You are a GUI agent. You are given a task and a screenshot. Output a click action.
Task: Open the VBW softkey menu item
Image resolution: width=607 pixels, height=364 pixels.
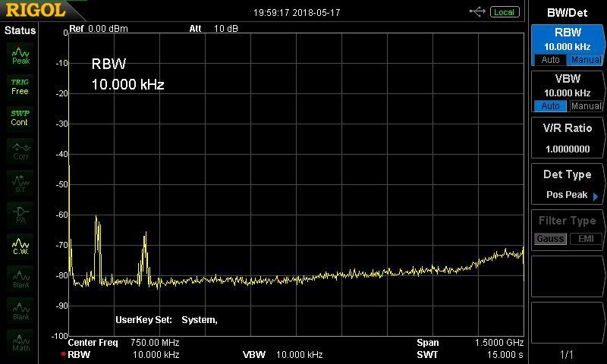(568, 92)
